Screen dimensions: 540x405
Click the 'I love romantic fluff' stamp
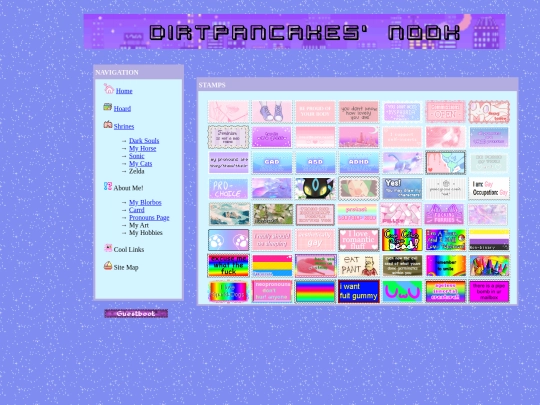click(359, 240)
